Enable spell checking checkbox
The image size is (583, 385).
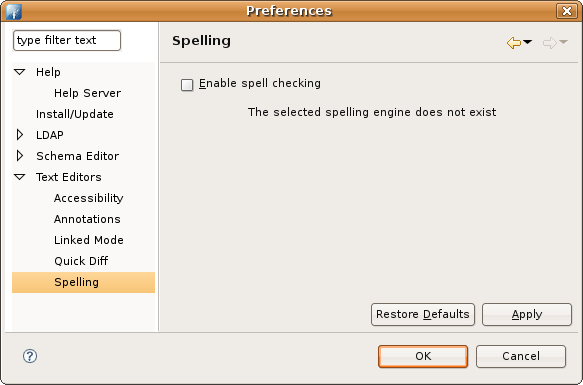tap(187, 84)
